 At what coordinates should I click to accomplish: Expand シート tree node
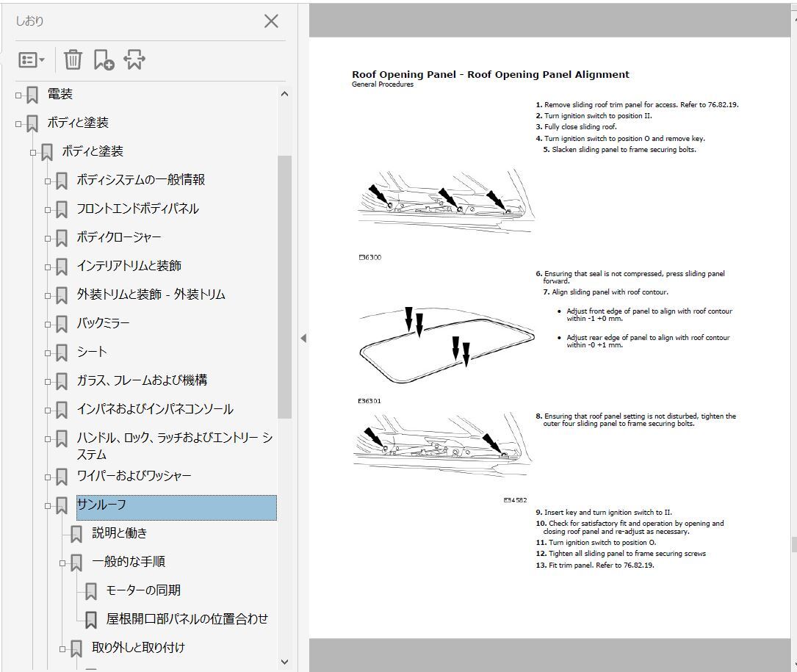pyautogui.click(x=48, y=353)
